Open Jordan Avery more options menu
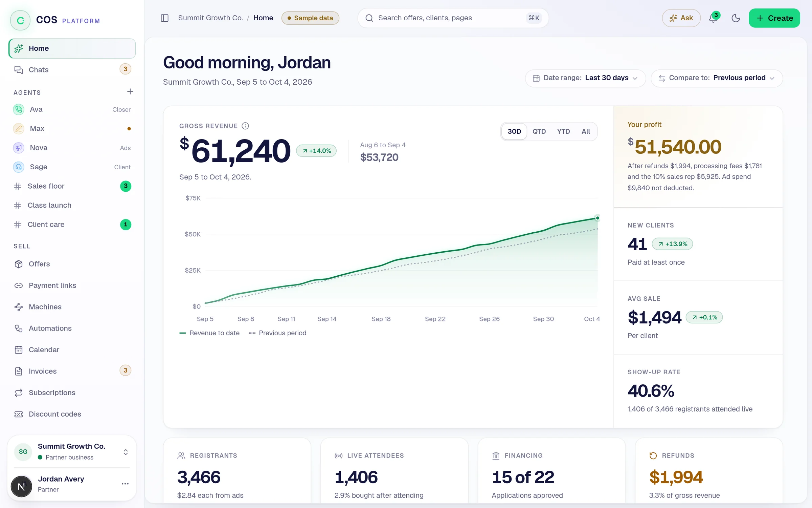 125,484
